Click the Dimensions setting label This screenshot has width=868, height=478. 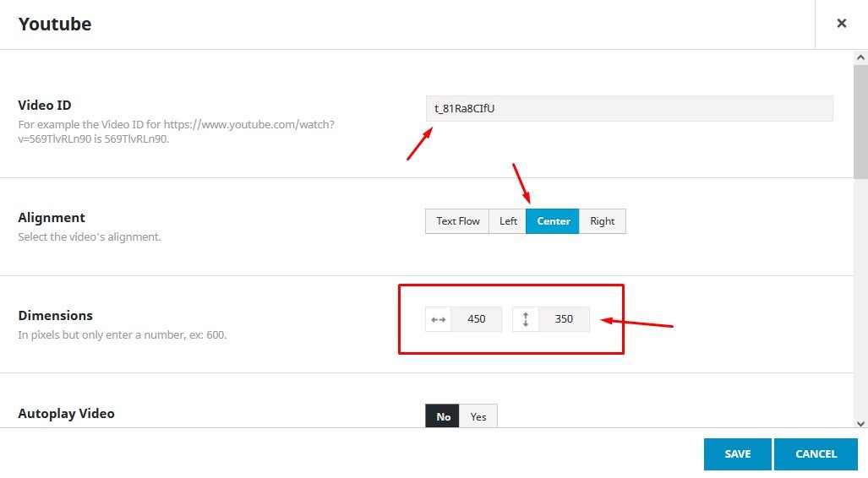point(56,316)
